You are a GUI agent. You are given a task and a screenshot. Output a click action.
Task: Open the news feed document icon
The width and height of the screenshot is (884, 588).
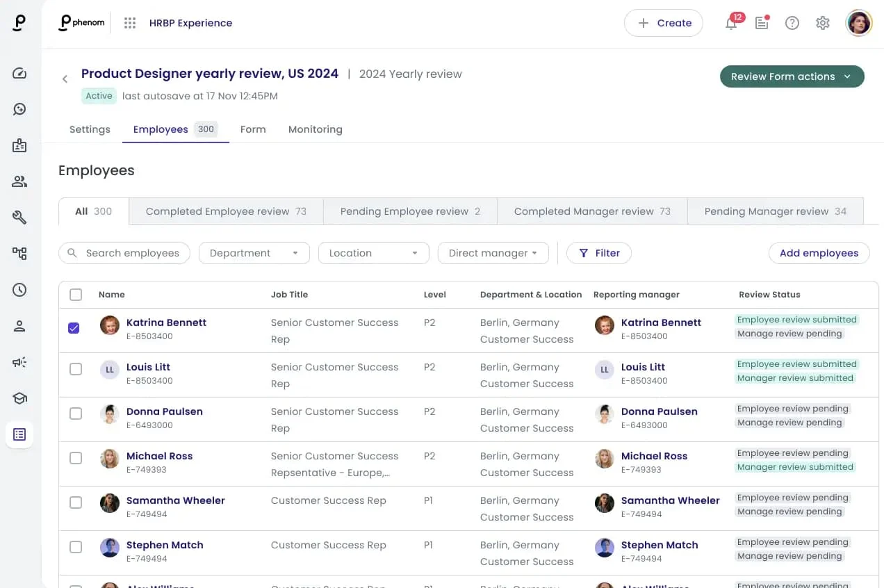pyautogui.click(x=762, y=23)
